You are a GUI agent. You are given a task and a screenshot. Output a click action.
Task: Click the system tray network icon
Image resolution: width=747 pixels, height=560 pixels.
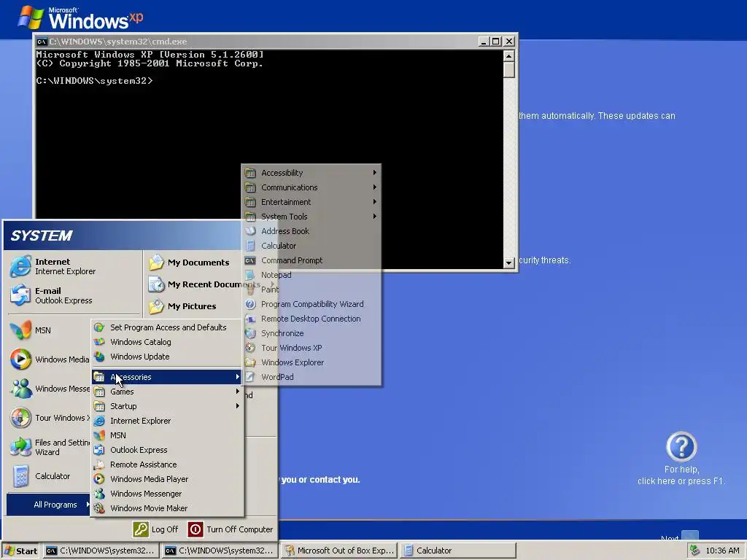[695, 551]
